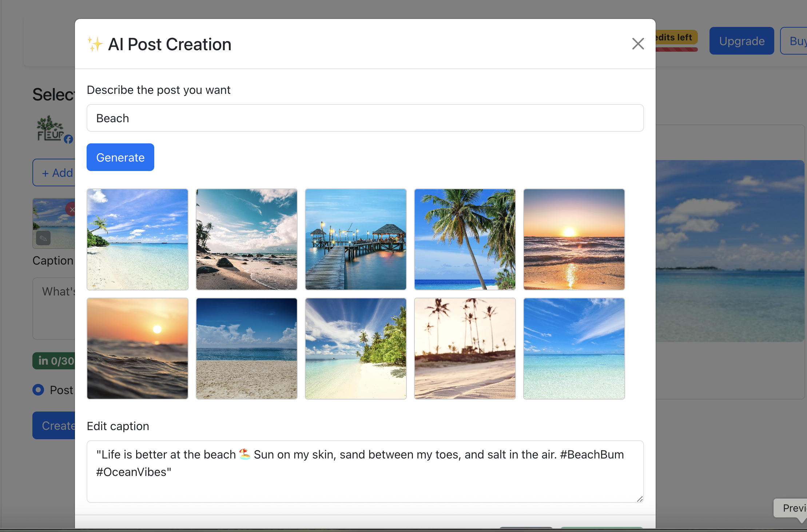Viewport: 807px width, 532px height.
Task: Remove the attached image with red X
Action: point(71,209)
